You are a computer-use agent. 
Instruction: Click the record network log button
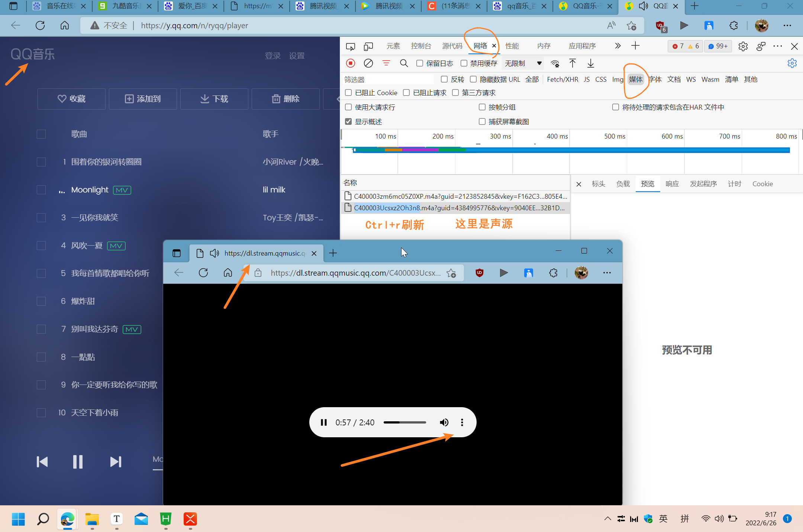tap(350, 63)
